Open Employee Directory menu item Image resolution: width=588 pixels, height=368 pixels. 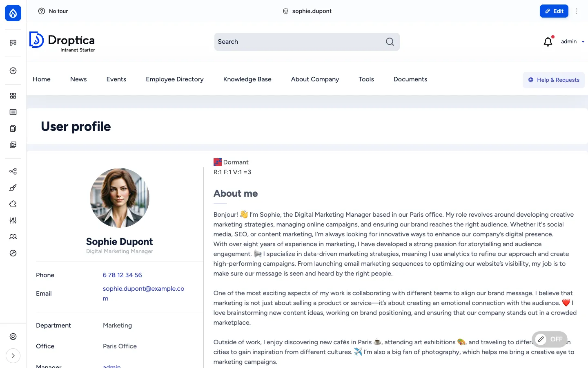pyautogui.click(x=175, y=79)
